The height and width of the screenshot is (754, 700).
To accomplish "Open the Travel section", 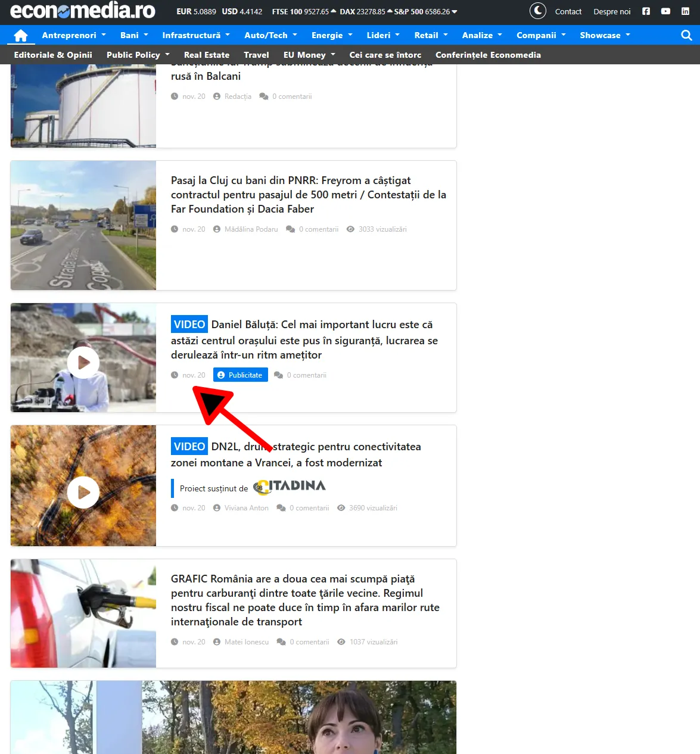I will (x=256, y=55).
